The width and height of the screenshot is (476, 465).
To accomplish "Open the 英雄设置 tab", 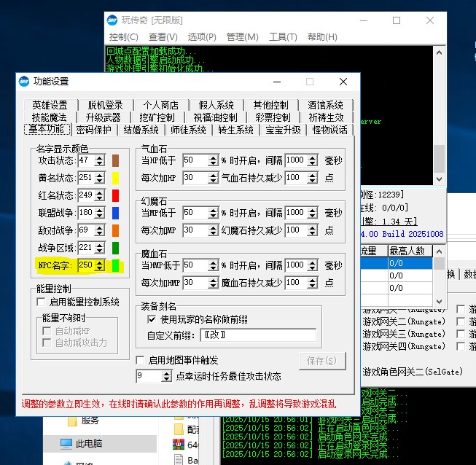I will 50,105.
